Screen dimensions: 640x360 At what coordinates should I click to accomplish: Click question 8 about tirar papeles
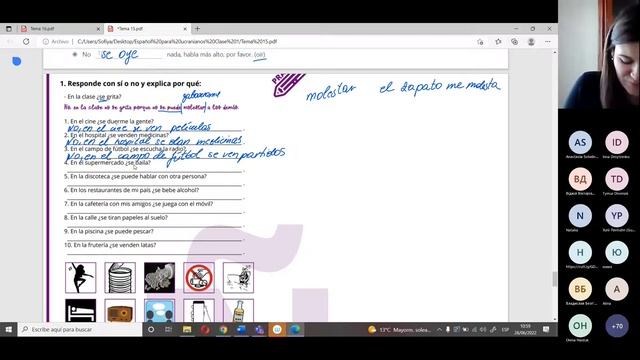[x=116, y=218]
